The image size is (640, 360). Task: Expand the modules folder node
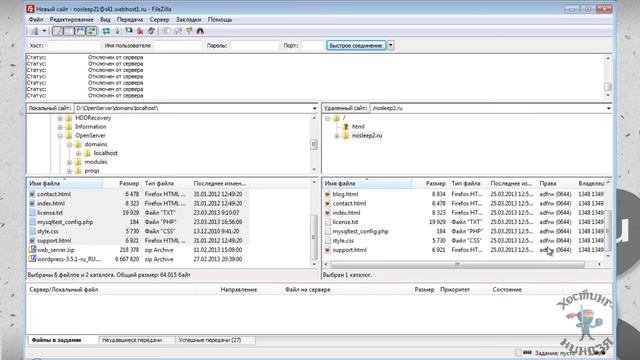[x=69, y=162]
